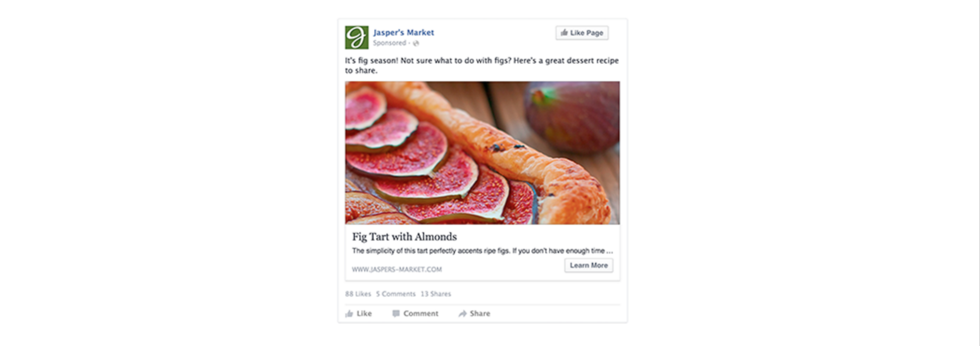Show the 5 Comments list
Image resolution: width=980 pixels, height=346 pixels.
396,294
